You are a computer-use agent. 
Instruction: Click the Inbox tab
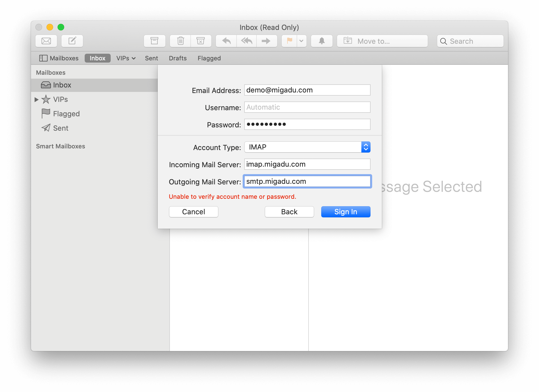tap(97, 58)
